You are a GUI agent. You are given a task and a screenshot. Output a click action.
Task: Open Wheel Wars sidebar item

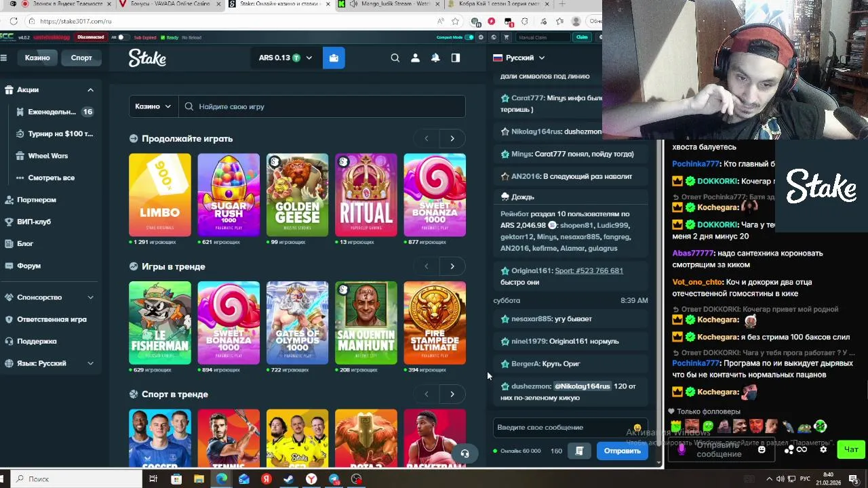coord(54,156)
